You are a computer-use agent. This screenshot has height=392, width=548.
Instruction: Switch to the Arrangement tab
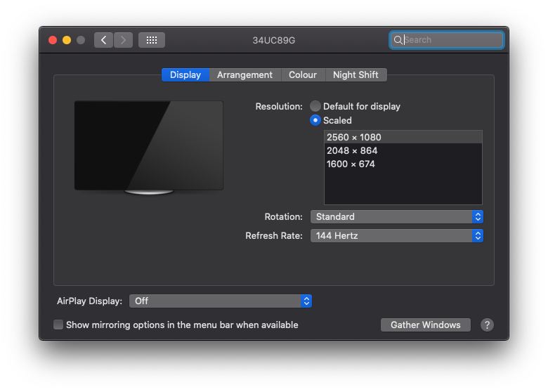(244, 74)
